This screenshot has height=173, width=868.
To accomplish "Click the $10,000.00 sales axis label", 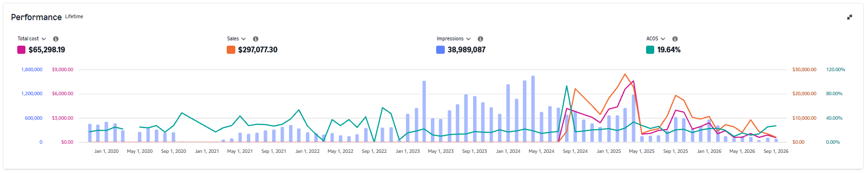I will pyautogui.click(x=804, y=118).
